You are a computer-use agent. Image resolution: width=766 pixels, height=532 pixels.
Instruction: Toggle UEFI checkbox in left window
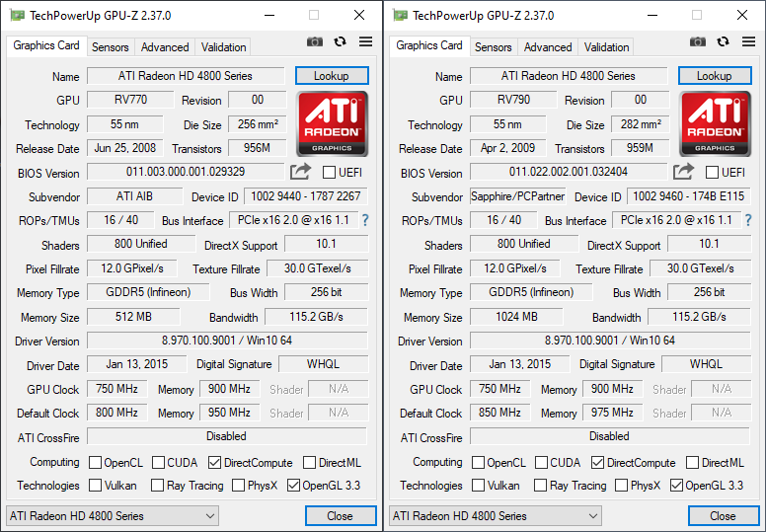coord(330,173)
